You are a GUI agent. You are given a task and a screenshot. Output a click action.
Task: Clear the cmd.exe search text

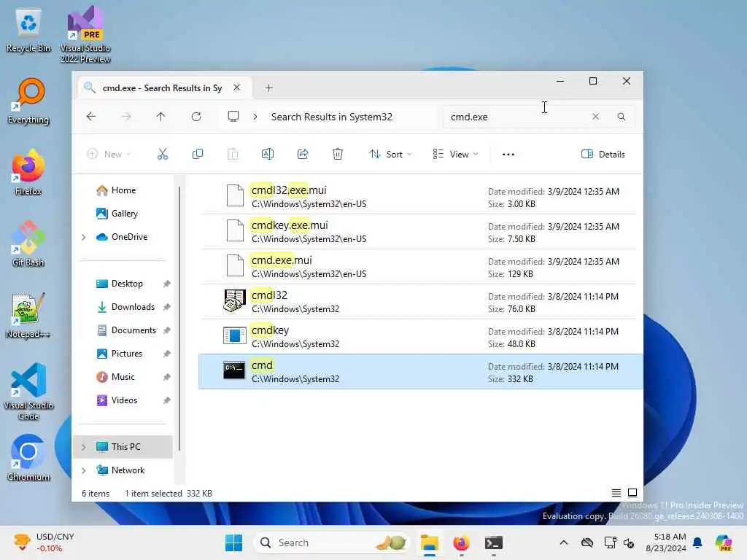pyautogui.click(x=595, y=117)
